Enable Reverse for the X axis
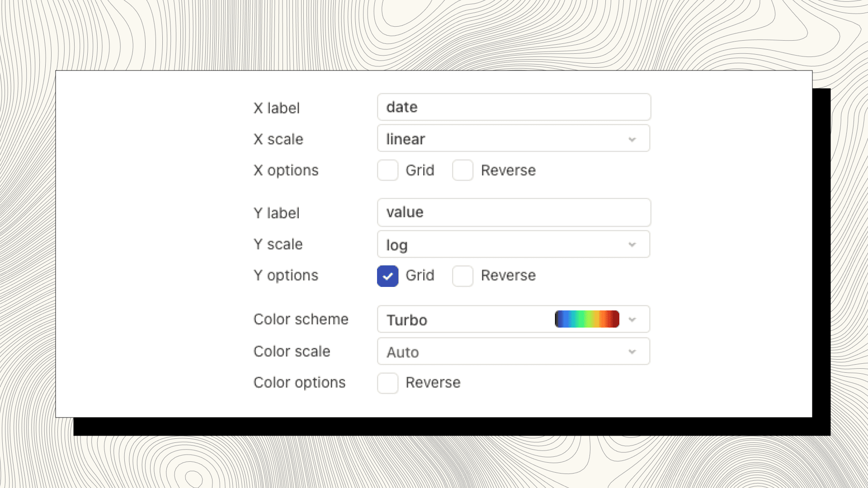This screenshot has width=868, height=488. coord(462,170)
